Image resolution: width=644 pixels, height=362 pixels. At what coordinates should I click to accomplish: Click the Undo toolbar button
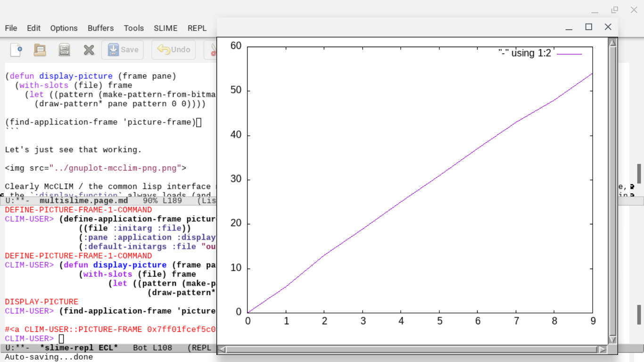[173, 49]
